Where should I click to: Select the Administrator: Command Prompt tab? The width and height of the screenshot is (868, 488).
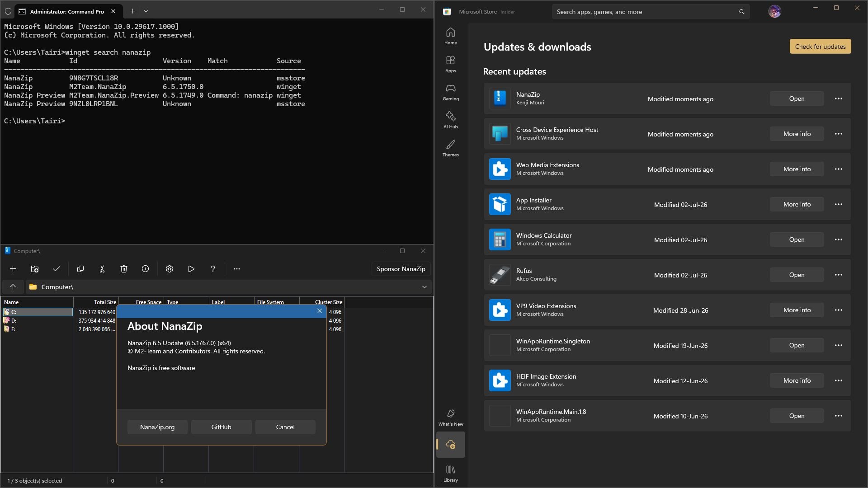click(x=68, y=11)
